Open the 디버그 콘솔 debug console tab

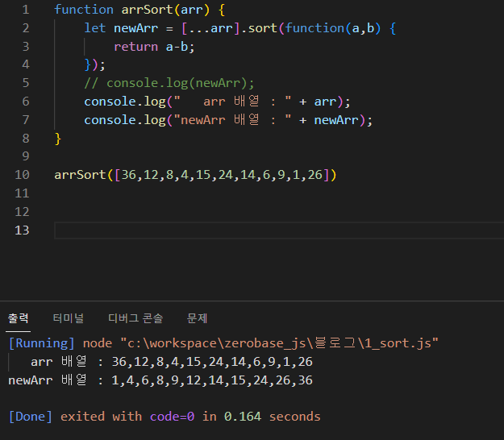point(135,318)
